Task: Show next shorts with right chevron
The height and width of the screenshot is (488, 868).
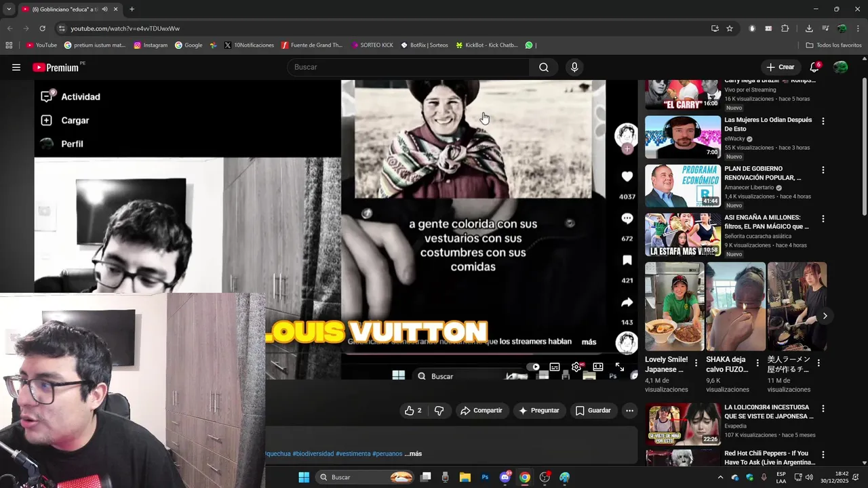Action: (x=825, y=316)
